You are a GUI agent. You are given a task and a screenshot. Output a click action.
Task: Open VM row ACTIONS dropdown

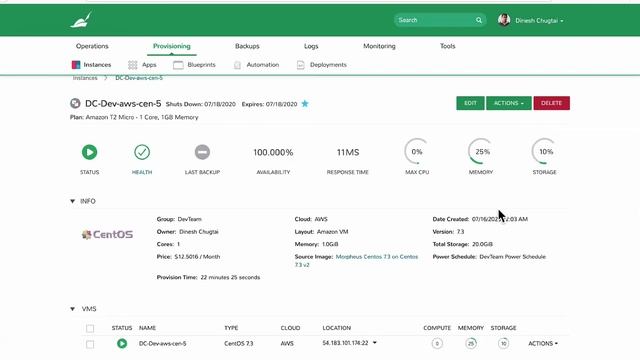pos(543,344)
